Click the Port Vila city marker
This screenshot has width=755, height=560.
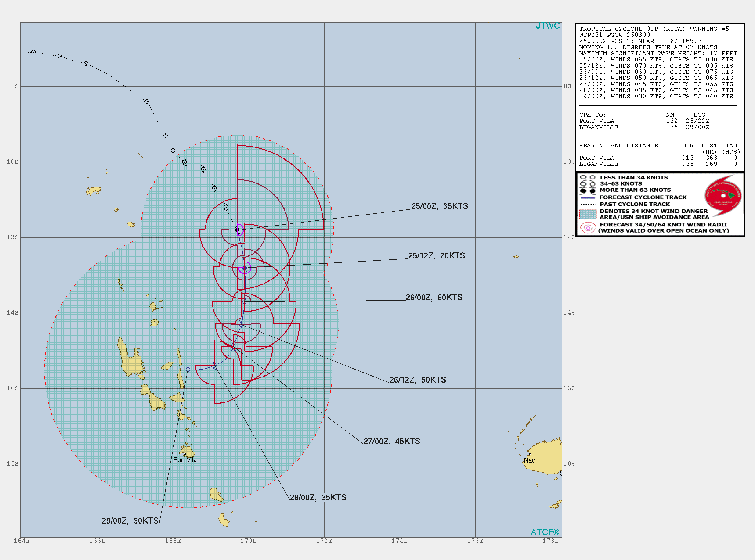pyautogui.click(x=185, y=454)
